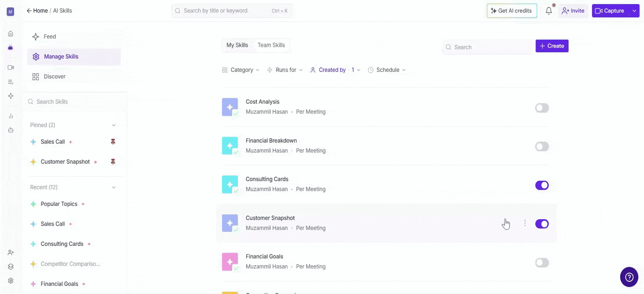Open Discover in the sidebar

click(74, 77)
